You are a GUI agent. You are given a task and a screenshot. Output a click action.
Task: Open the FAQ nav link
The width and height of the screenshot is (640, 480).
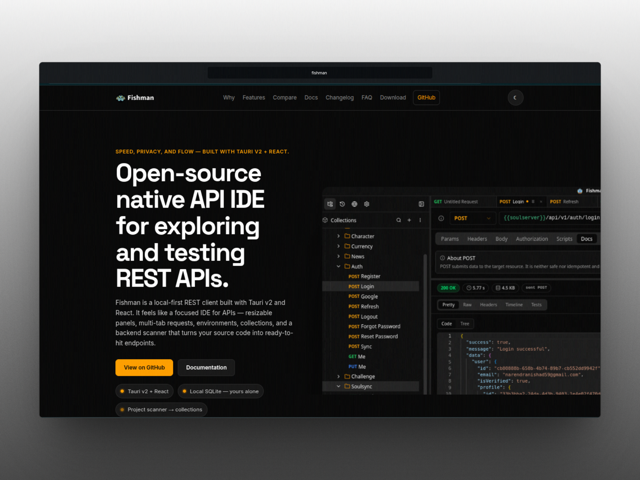tap(367, 98)
